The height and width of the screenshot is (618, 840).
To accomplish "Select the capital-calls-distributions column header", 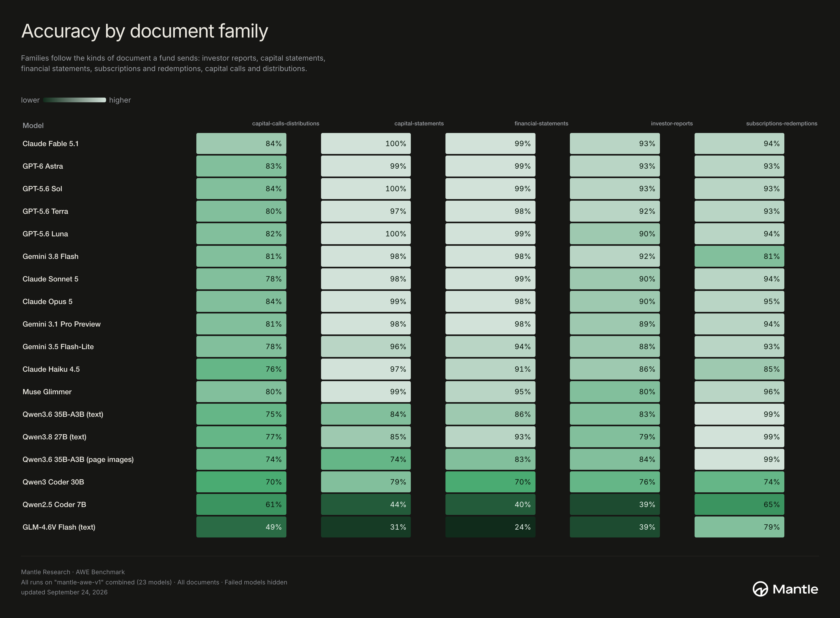I will click(x=286, y=124).
